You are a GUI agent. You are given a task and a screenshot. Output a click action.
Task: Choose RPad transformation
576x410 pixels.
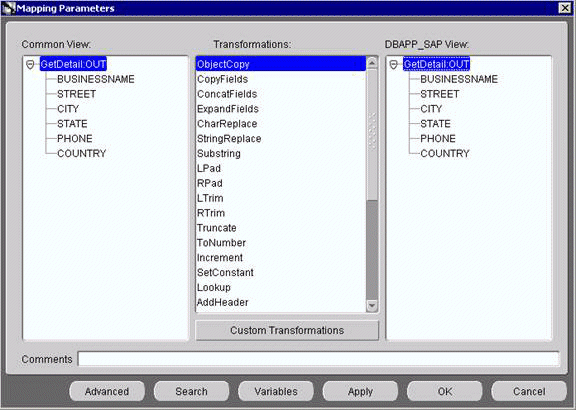pos(281,183)
